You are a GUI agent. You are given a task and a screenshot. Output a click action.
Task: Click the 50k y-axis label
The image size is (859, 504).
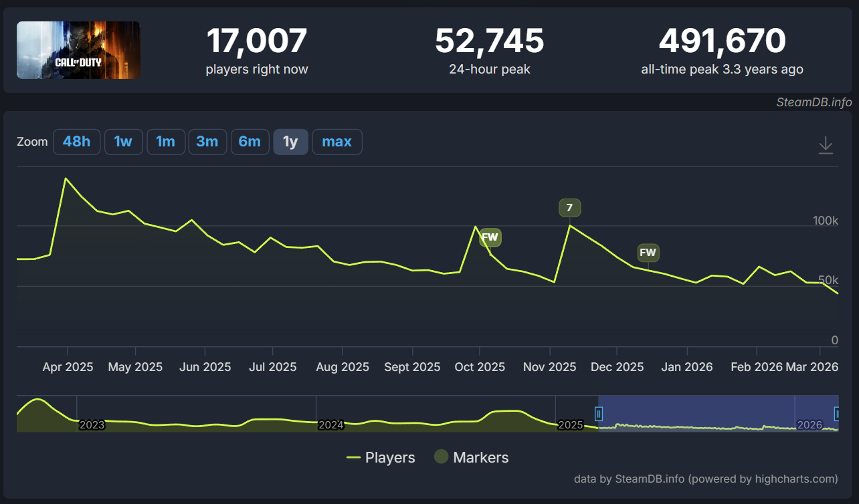click(828, 281)
